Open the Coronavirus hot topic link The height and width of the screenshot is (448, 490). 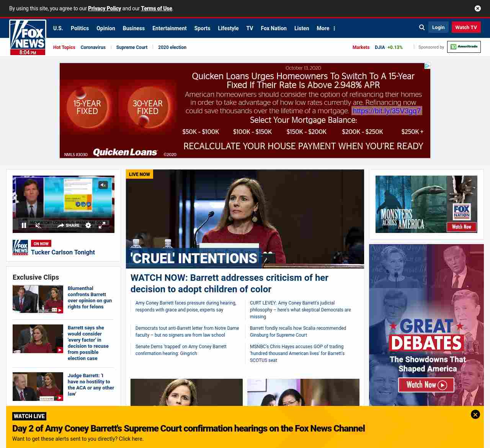click(93, 47)
